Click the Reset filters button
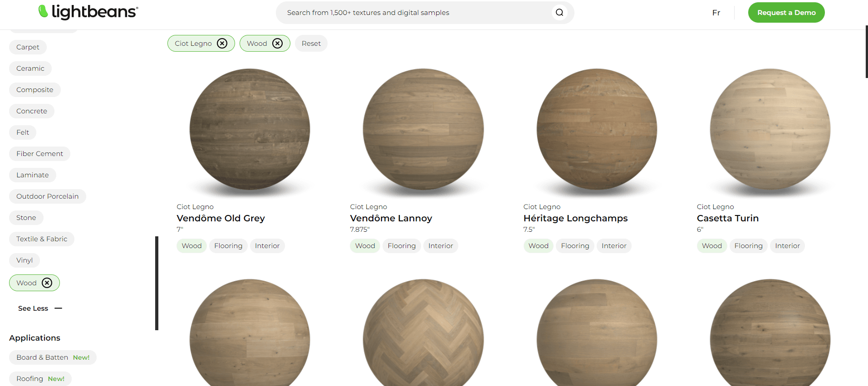 311,44
